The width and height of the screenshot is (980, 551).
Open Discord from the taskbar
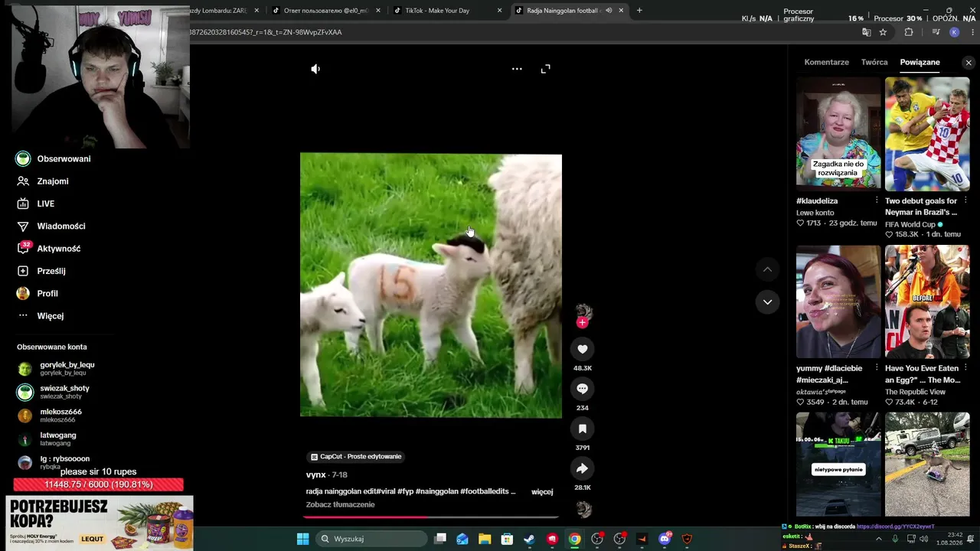[665, 539]
